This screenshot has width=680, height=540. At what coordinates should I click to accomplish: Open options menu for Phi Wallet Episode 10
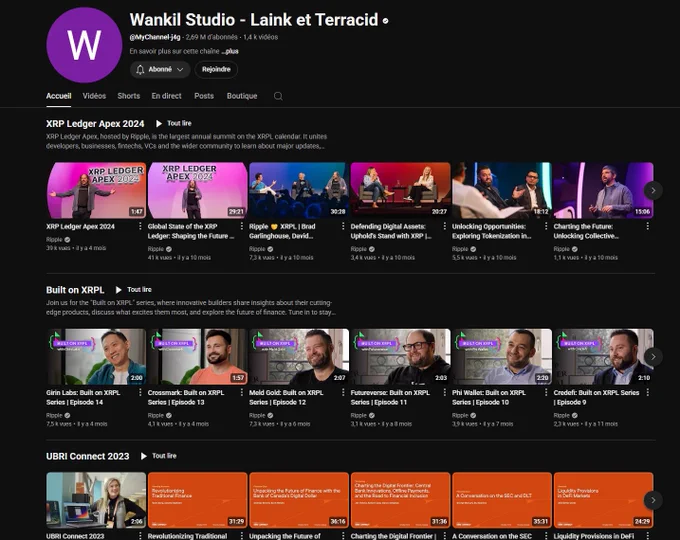coord(546,393)
